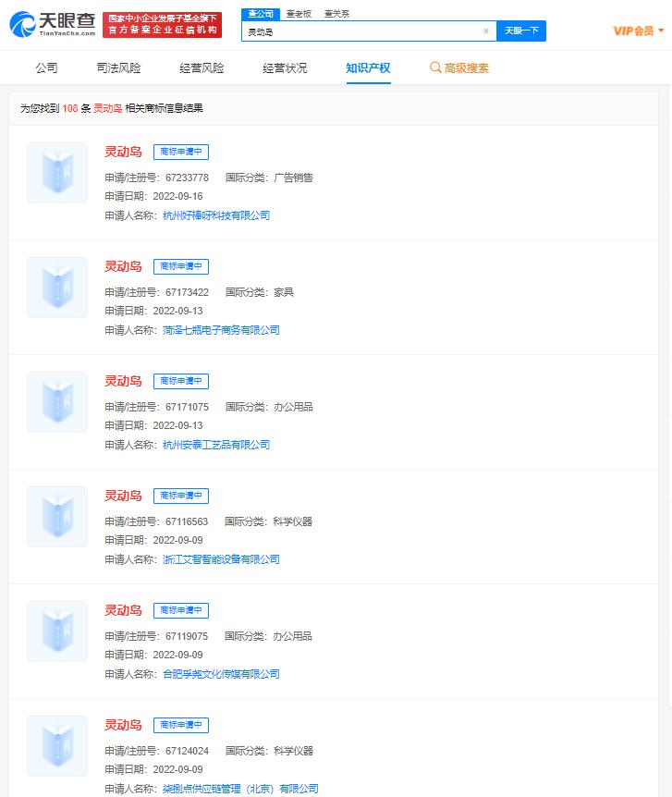Select the application date 2022-09-16
This screenshot has height=797, width=672.
click(x=177, y=196)
